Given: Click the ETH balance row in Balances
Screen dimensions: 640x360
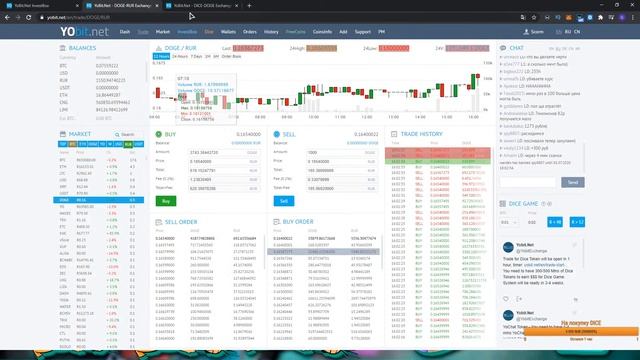Looking at the screenshot, I should click(x=101, y=95).
